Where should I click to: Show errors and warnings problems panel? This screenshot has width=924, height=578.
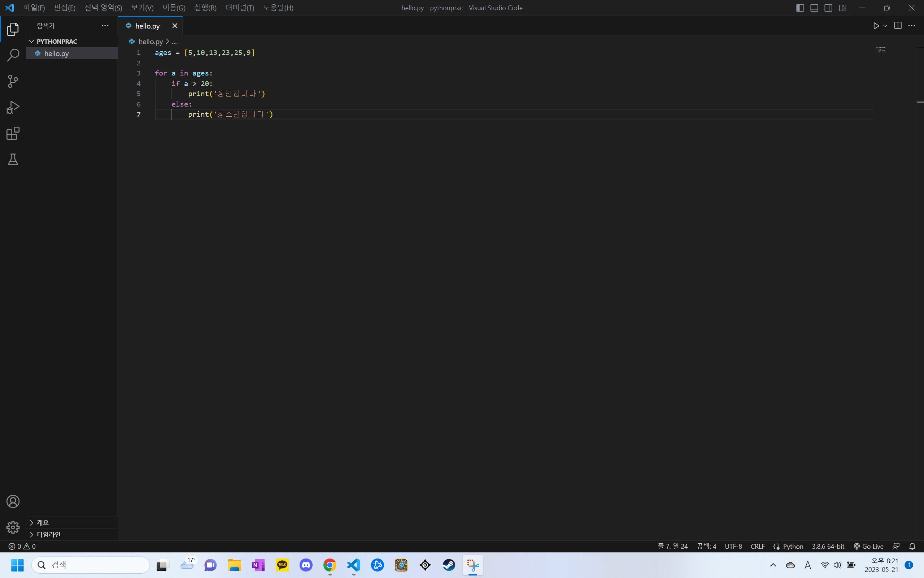click(x=22, y=546)
